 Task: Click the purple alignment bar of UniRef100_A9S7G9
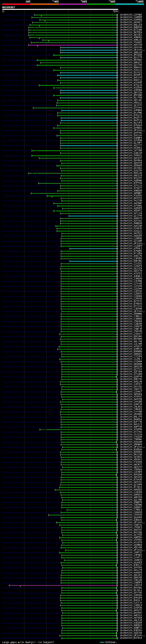(x=73, y=45)
